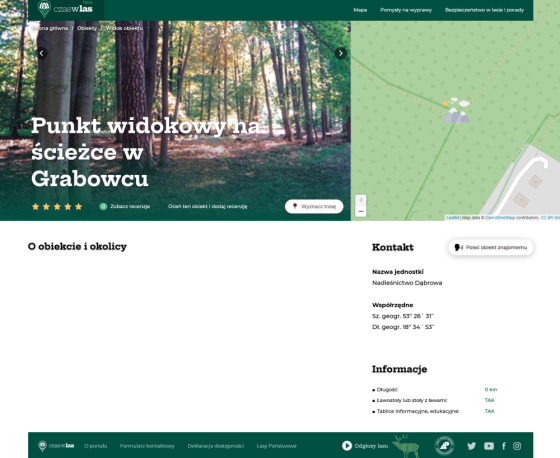The image size is (560, 458).
Task: Click the Czas w las logo in the header
Action: [65, 9]
